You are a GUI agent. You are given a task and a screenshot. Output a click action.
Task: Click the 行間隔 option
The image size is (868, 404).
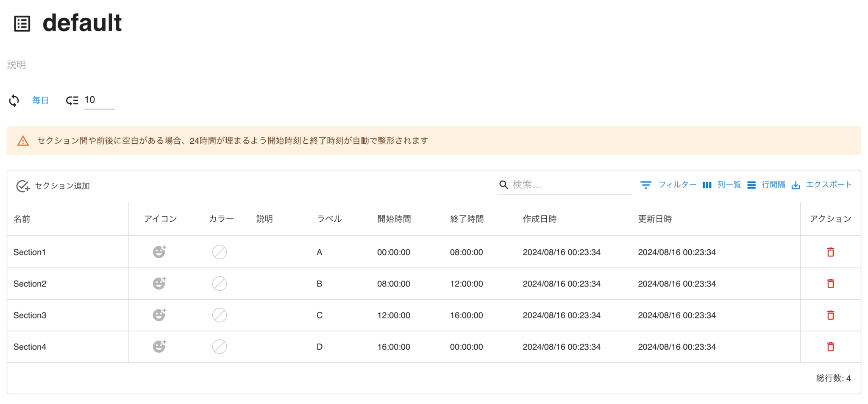tap(774, 184)
